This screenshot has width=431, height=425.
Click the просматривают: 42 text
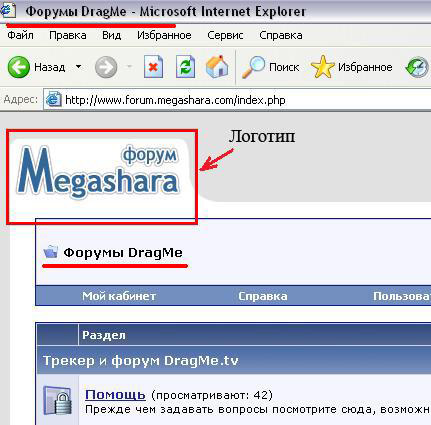[212, 395]
